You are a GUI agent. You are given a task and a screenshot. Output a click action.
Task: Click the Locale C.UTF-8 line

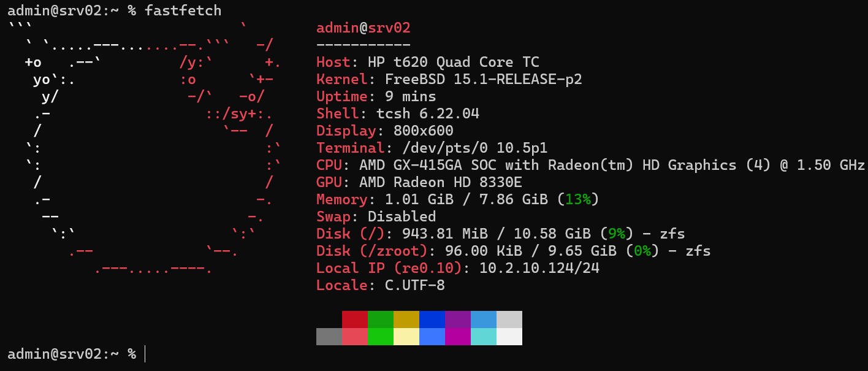point(381,285)
